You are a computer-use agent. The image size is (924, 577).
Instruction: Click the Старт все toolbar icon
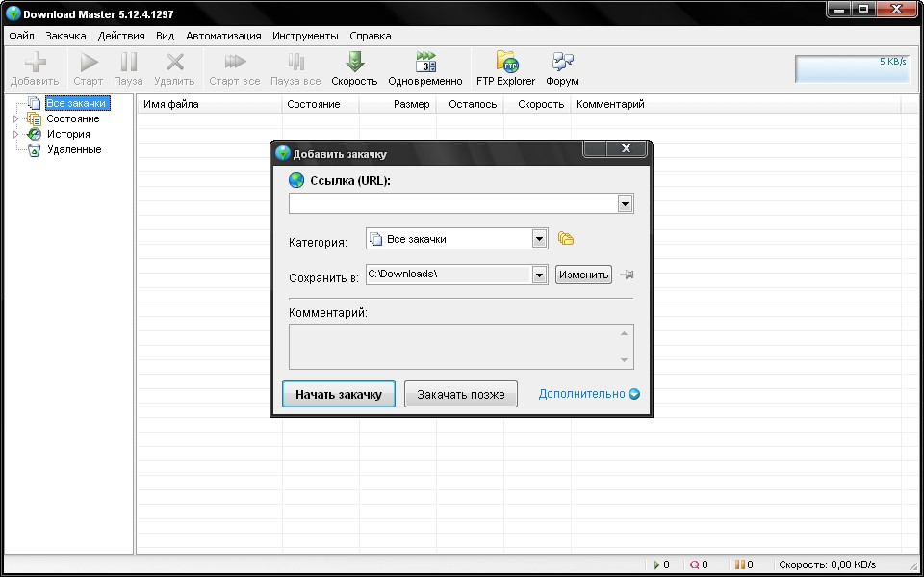coord(235,62)
